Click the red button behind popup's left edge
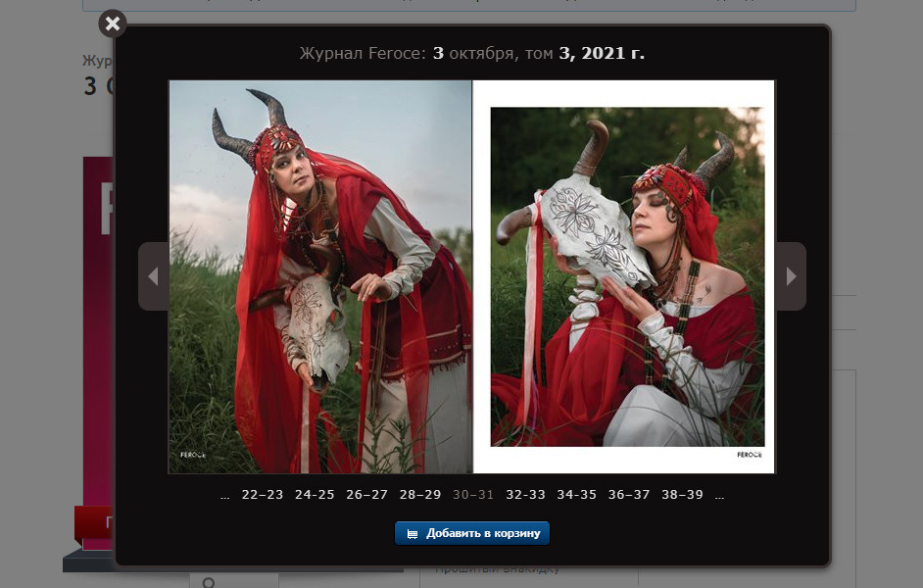The height and width of the screenshot is (588, 923). click(94, 523)
